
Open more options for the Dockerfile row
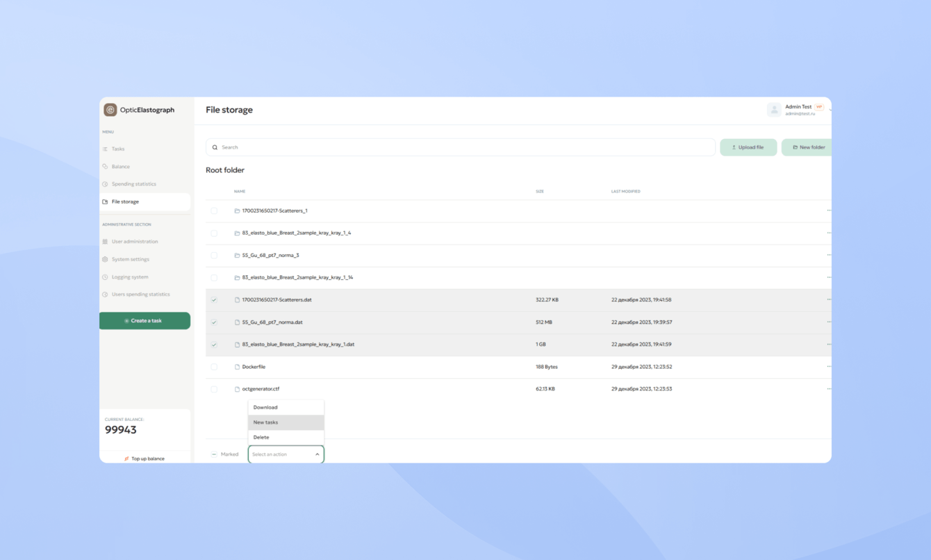[x=829, y=367]
